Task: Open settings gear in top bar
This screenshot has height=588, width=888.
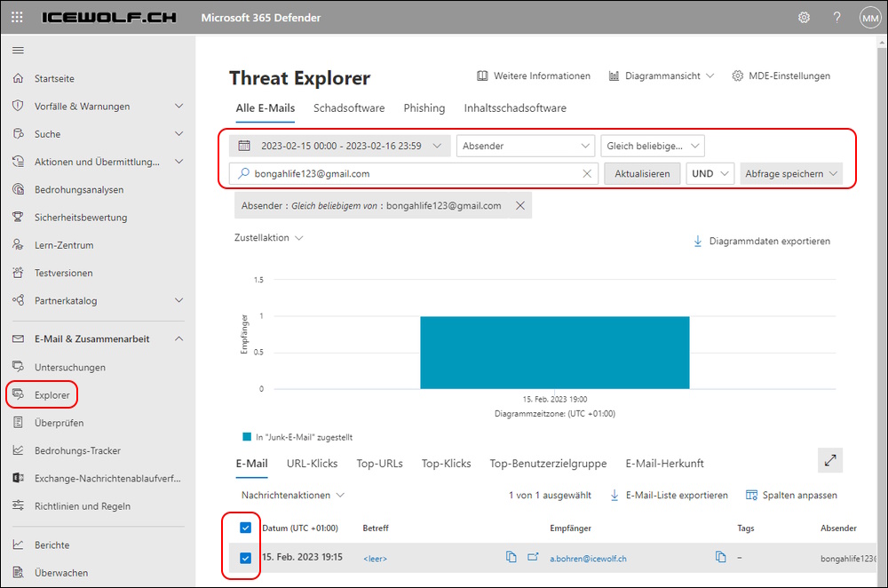Action: click(804, 18)
